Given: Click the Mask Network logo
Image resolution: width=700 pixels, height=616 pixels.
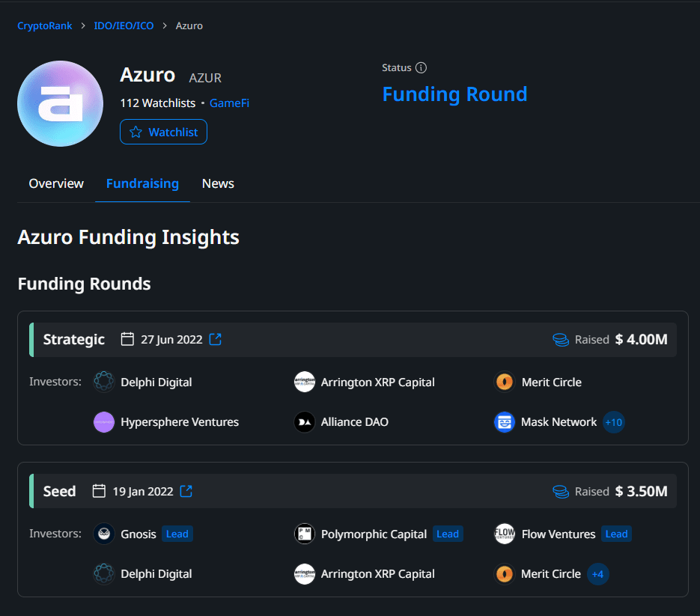Looking at the screenshot, I should [505, 422].
